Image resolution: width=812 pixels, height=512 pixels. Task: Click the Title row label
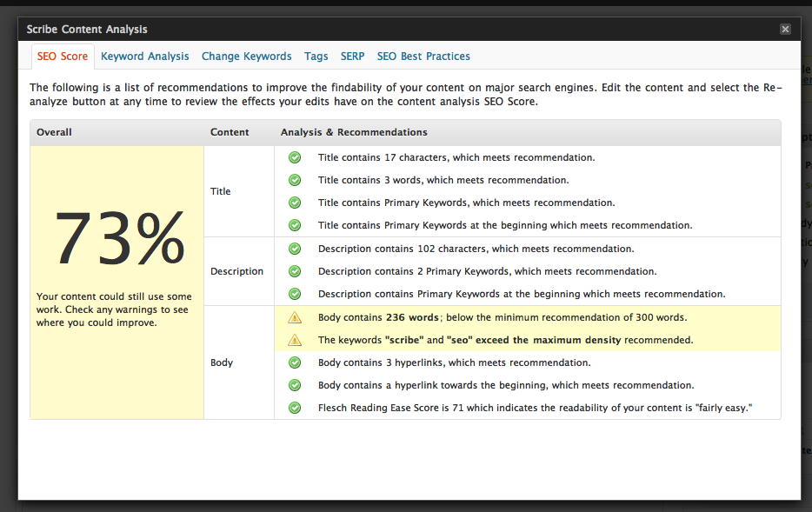tap(220, 191)
